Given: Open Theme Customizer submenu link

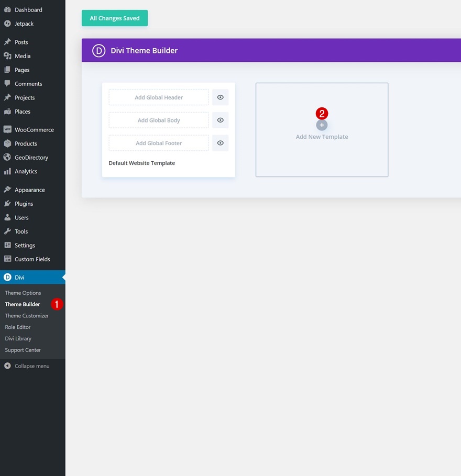Looking at the screenshot, I should tap(27, 316).
